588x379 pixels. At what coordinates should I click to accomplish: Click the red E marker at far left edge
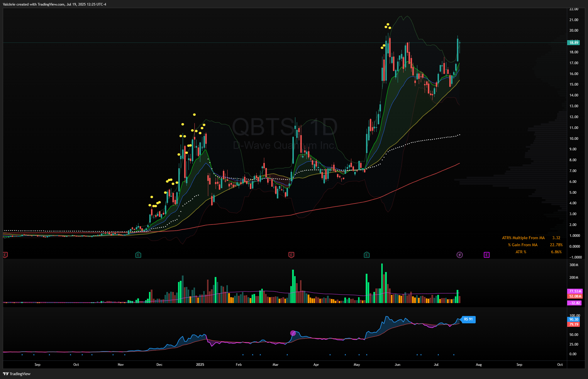coord(5,255)
